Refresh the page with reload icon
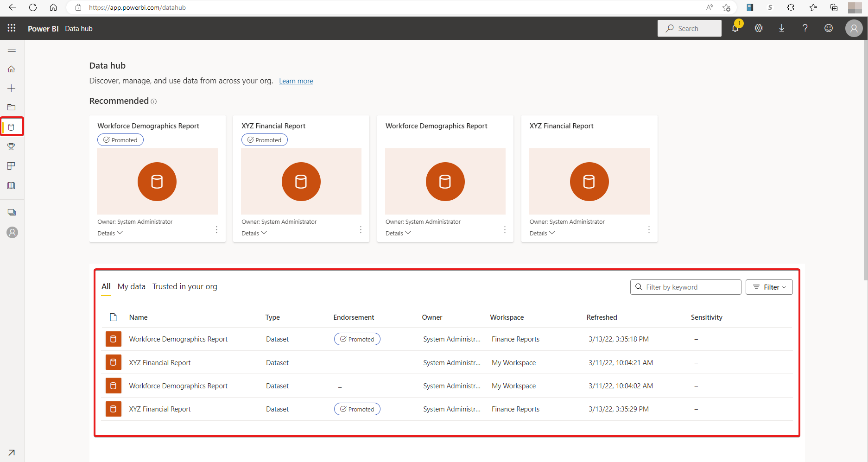This screenshot has height=462, width=868. pyautogui.click(x=33, y=7)
